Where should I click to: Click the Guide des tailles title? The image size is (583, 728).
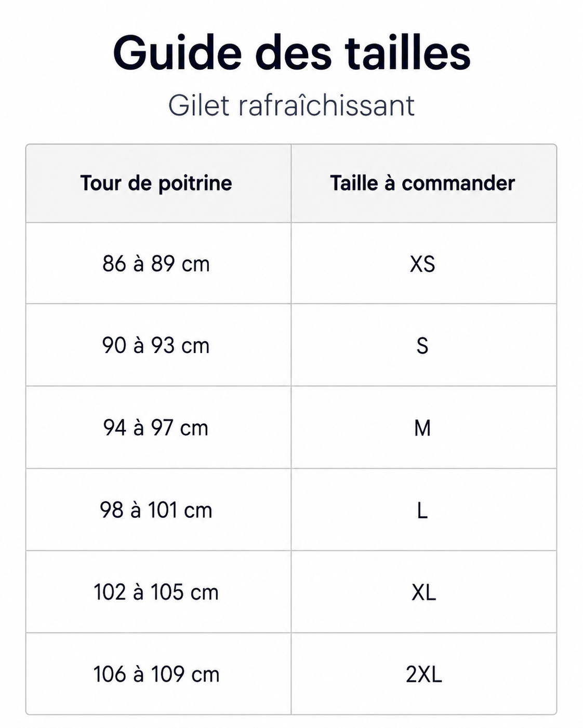291,53
